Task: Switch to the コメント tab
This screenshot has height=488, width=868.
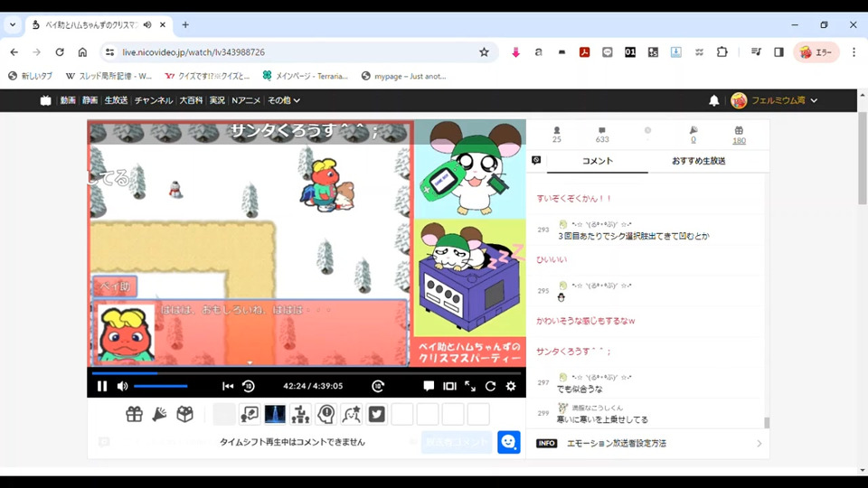Action: 598,161
